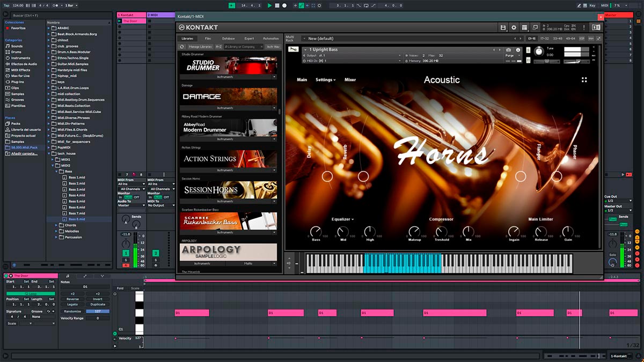Image resolution: width=644 pixels, height=362 pixels.
Task: Switch to Kontakt Expert tab
Action: [x=249, y=39]
